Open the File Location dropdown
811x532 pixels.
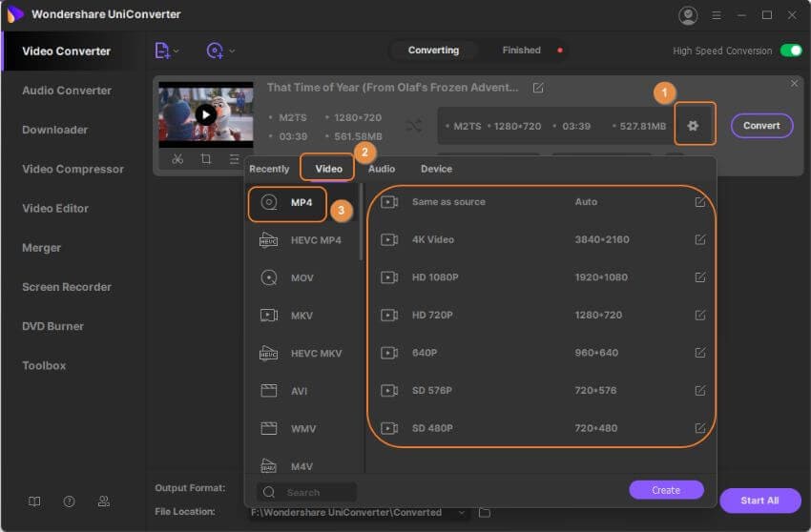pos(462,513)
